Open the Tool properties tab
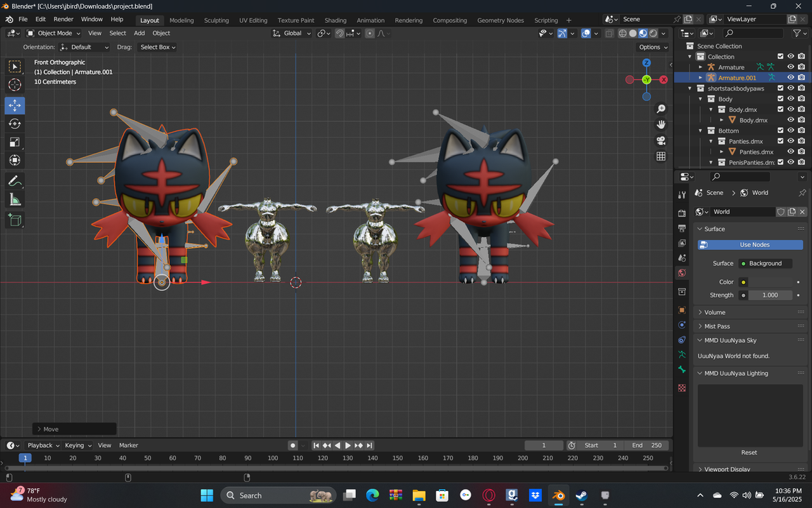 click(682, 195)
